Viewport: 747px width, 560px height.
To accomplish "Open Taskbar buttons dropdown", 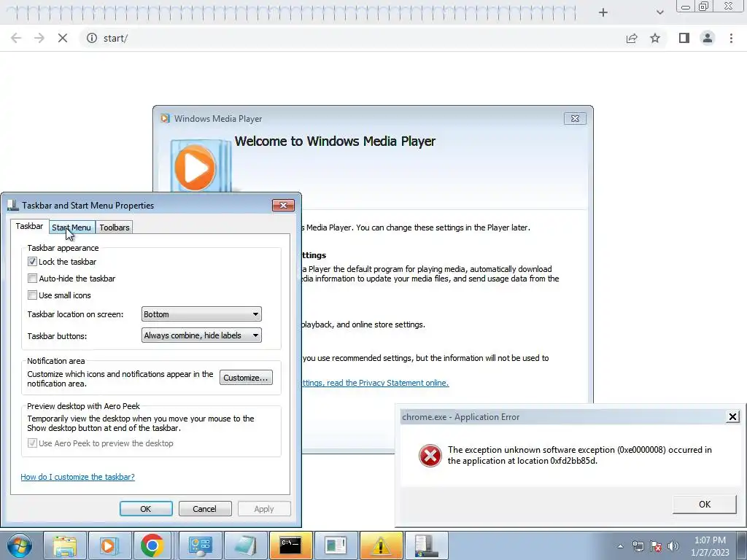I will [x=201, y=335].
